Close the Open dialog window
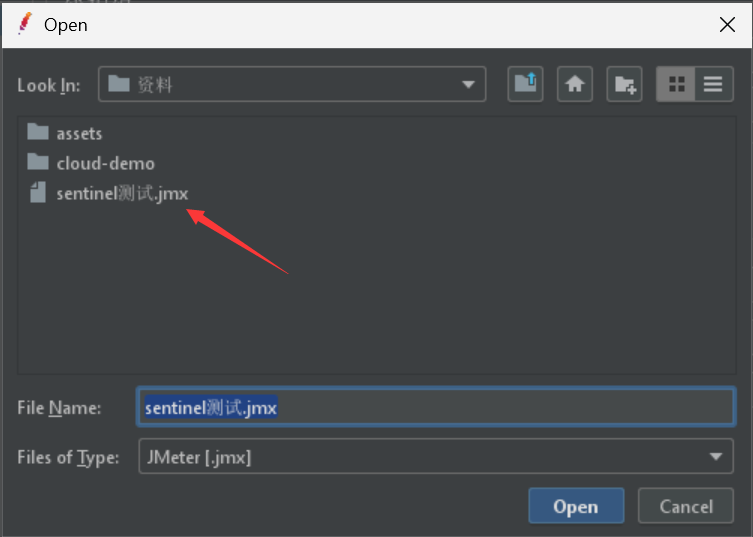This screenshot has width=753, height=537. 727,24
